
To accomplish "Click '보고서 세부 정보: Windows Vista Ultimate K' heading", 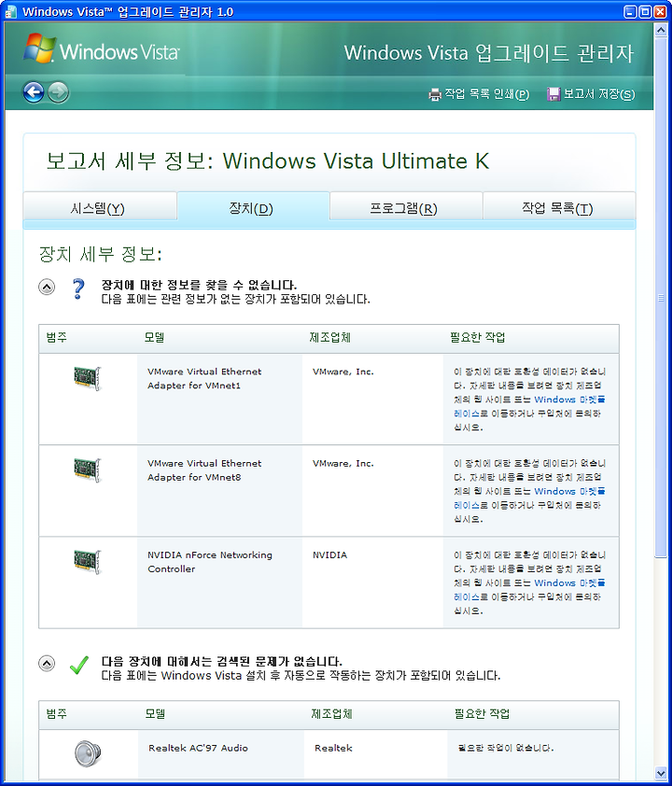I will click(x=268, y=161).
